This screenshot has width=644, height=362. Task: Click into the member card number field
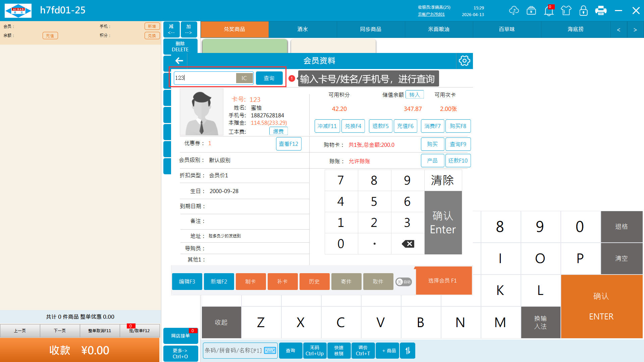[205, 78]
